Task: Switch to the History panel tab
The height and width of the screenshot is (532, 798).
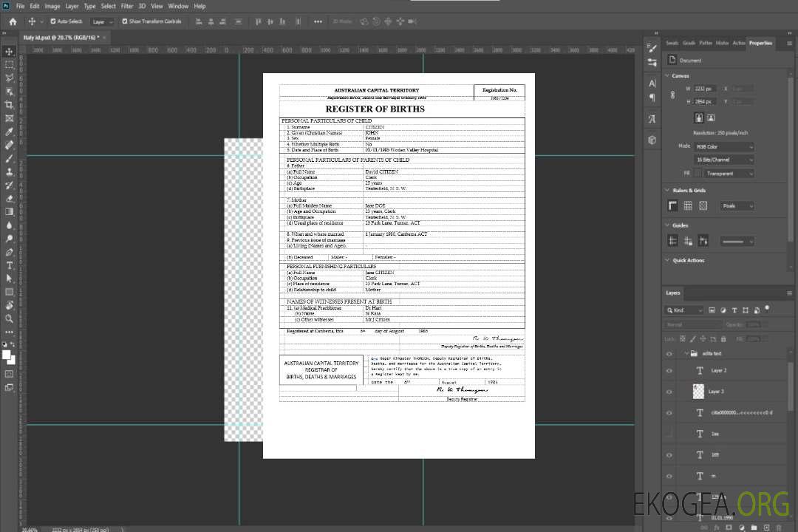Action: point(722,43)
